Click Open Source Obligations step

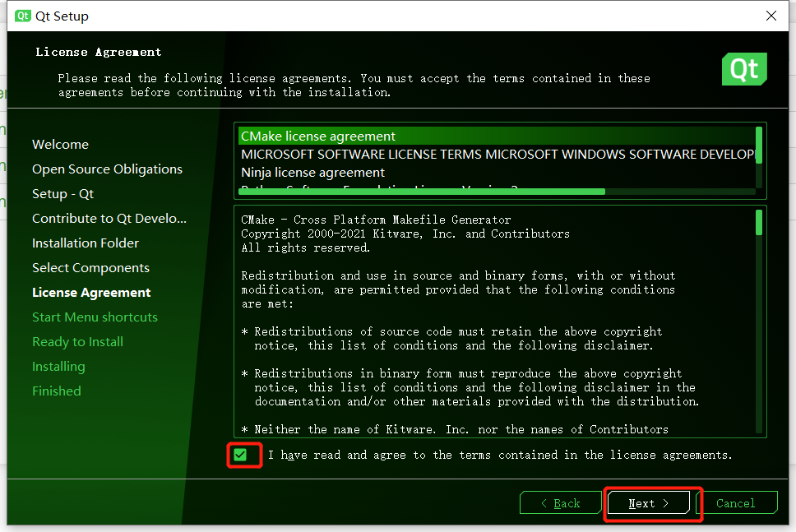(107, 169)
